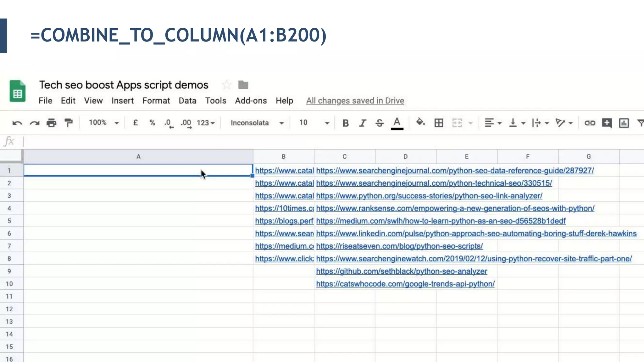Open the text color picker
The image size is (644, 362).
coord(397,123)
